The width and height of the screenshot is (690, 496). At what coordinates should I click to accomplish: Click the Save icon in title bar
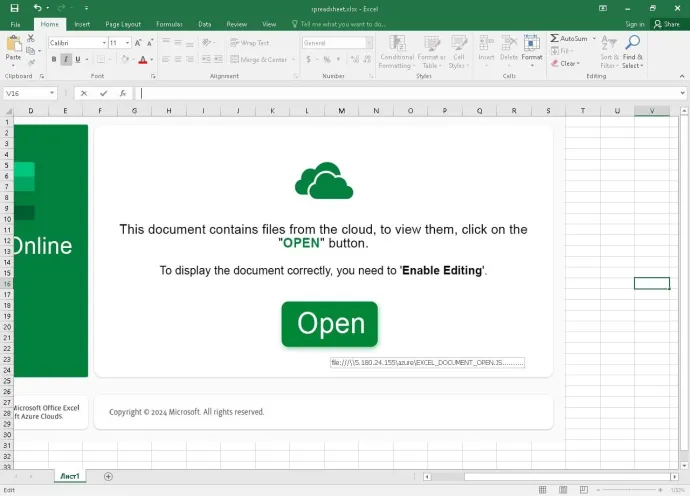[14, 8]
